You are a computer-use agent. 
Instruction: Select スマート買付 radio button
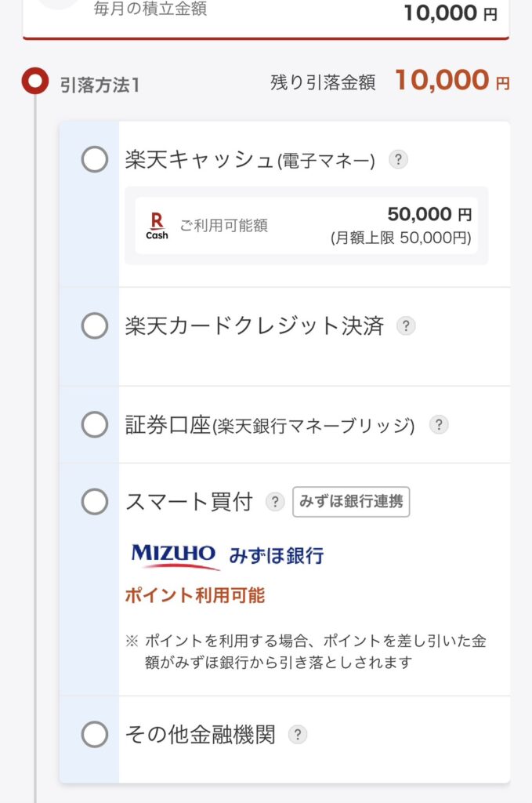point(95,502)
